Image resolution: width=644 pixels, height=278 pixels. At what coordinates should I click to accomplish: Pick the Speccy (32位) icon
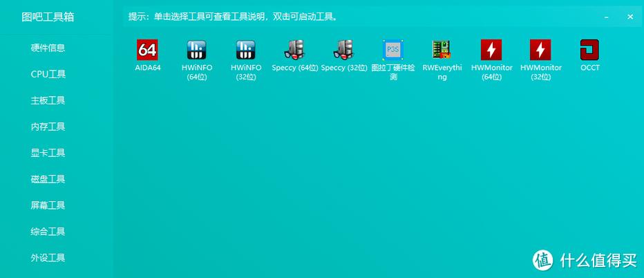(x=344, y=50)
